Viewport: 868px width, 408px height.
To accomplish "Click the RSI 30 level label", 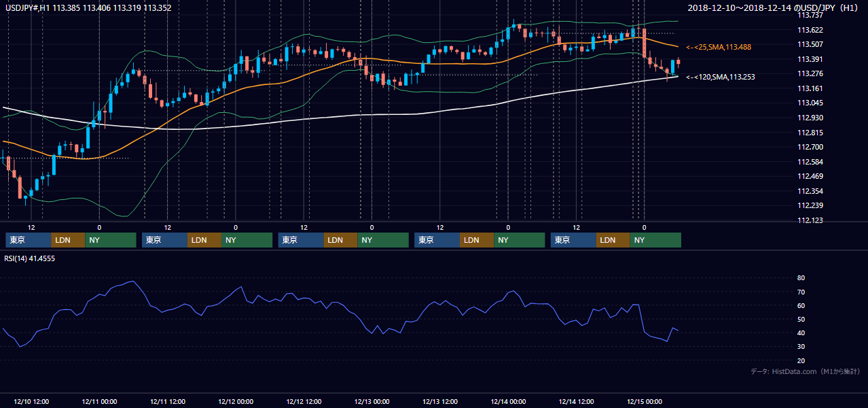I will coord(801,347).
